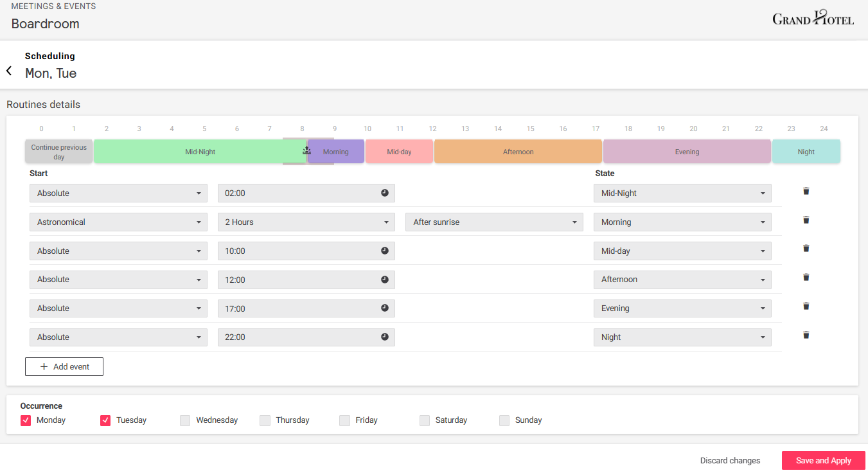868x473 pixels.
Task: Open the Mid-day state dropdown
Action: 682,251
